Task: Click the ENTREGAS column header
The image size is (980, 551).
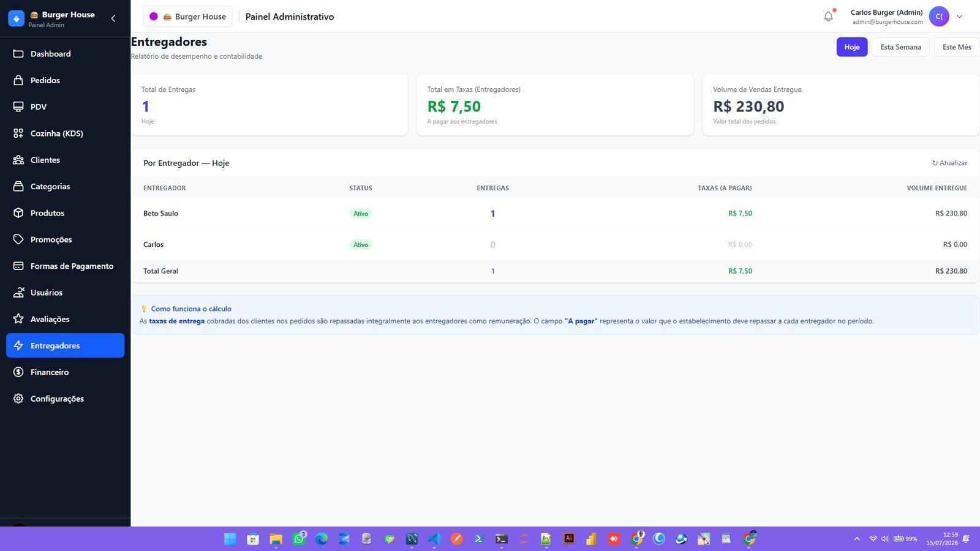Action: [492, 188]
